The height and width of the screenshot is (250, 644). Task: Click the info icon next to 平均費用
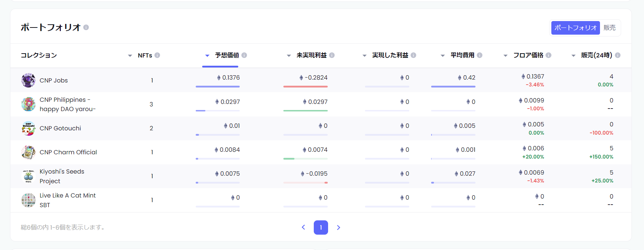tap(479, 55)
